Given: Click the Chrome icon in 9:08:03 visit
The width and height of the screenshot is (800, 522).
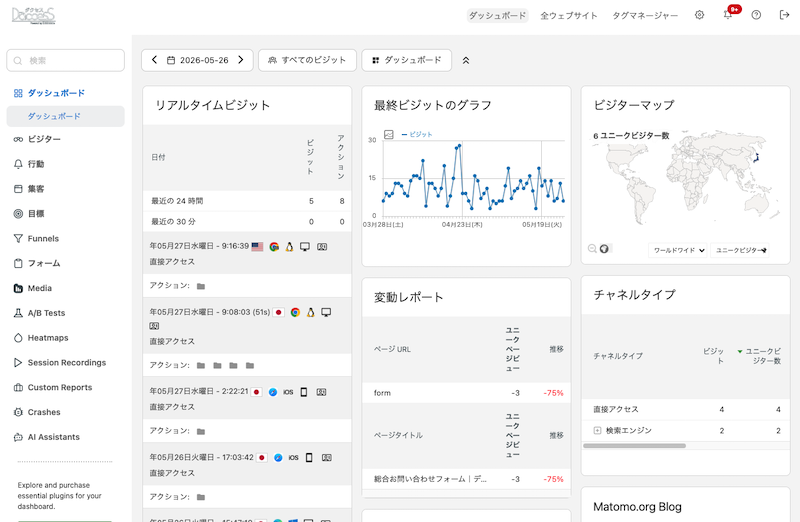Looking at the screenshot, I should point(295,312).
